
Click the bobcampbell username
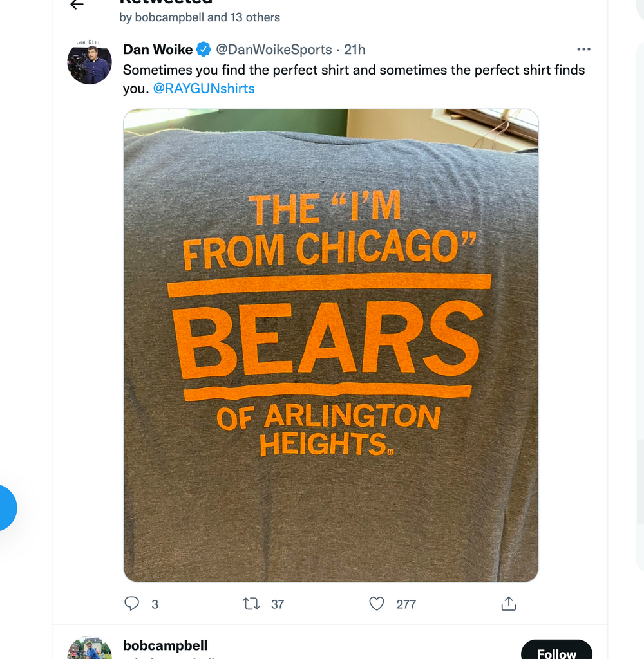coord(165,645)
